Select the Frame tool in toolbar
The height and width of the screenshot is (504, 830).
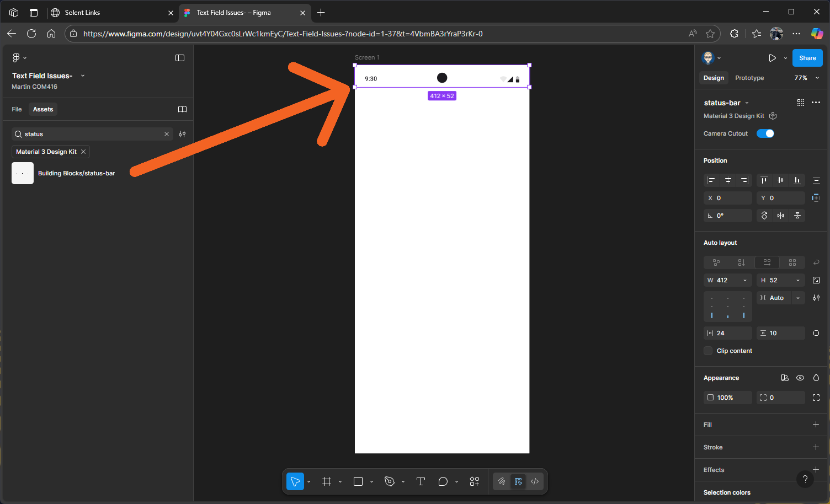[x=327, y=481]
